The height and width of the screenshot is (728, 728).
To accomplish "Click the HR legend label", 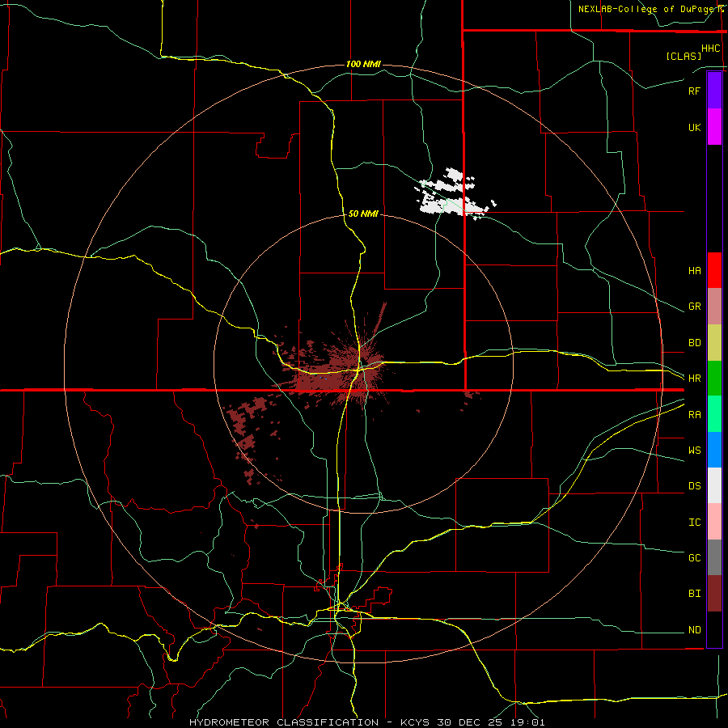I will click(x=694, y=379).
